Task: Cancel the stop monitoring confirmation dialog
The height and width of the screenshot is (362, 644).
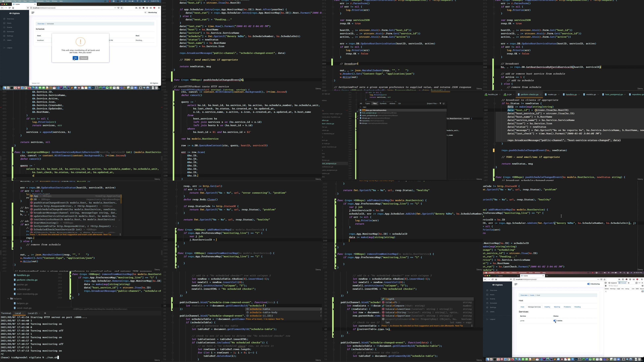Action: pyautogui.click(x=84, y=58)
